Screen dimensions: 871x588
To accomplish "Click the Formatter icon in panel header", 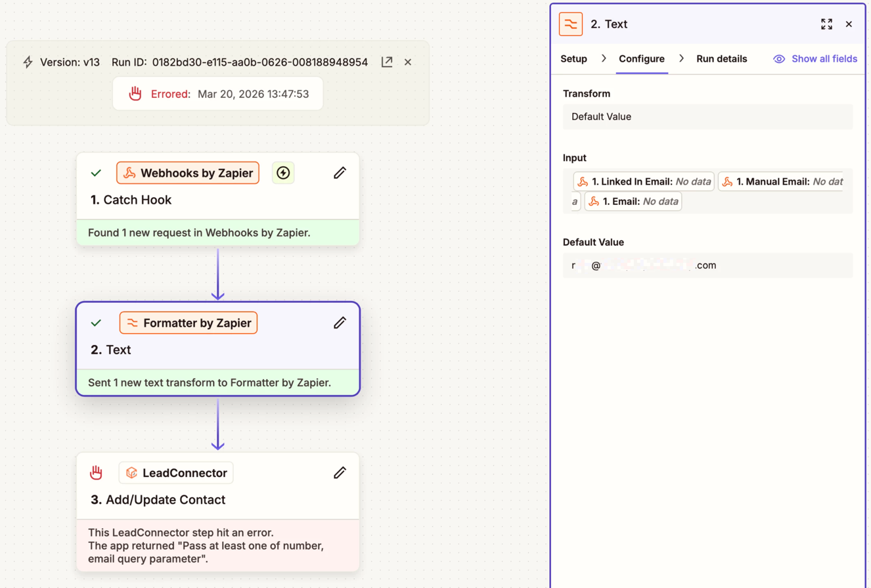I will [571, 24].
